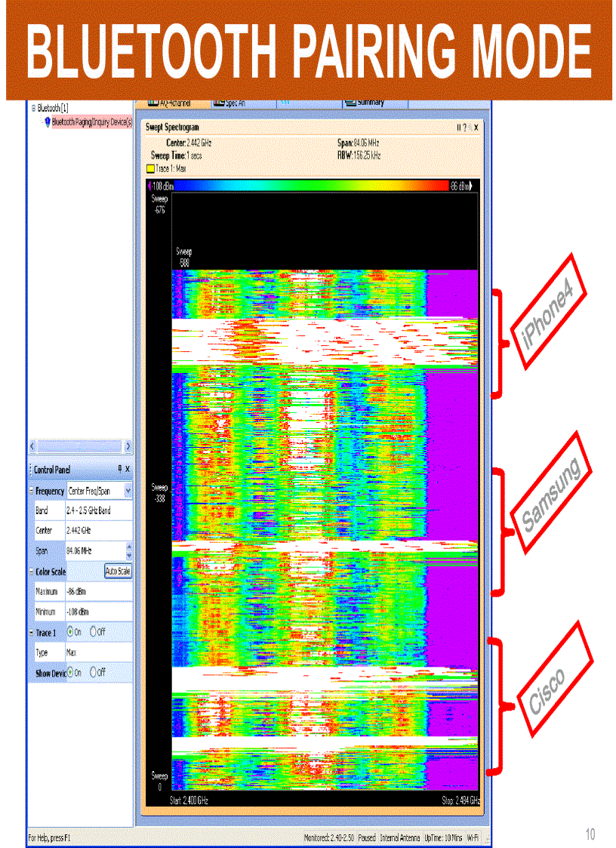Turn Trace 1 Off

point(93,631)
